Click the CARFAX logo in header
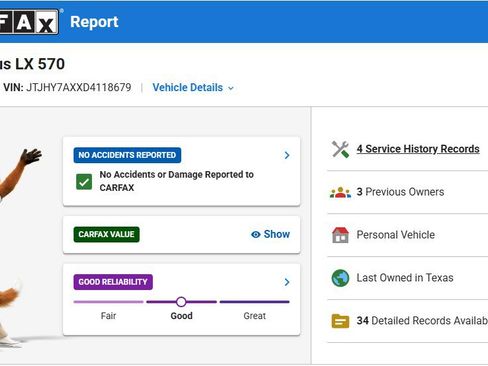This screenshot has height=366, width=488. tap(29, 22)
